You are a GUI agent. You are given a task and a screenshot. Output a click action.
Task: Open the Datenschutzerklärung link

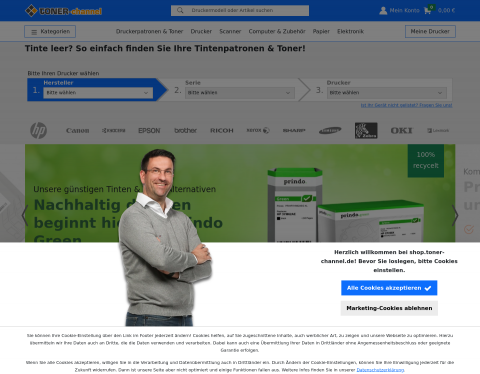[380, 370]
